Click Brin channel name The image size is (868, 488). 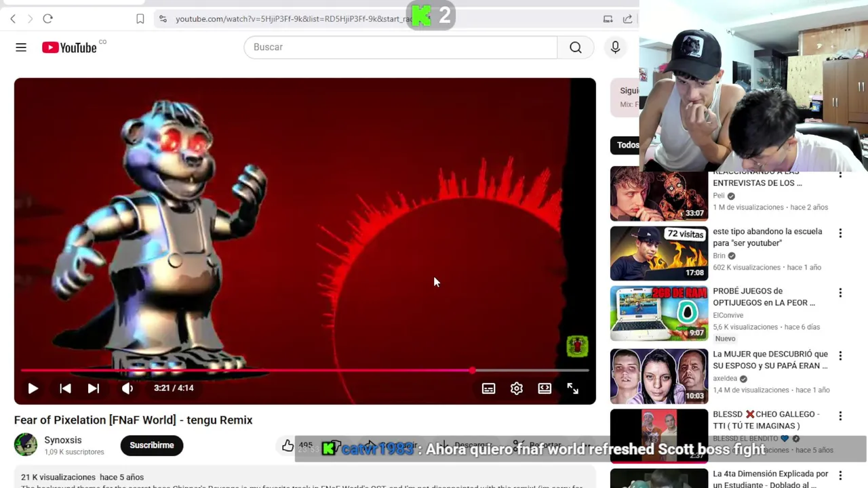pyautogui.click(x=719, y=256)
